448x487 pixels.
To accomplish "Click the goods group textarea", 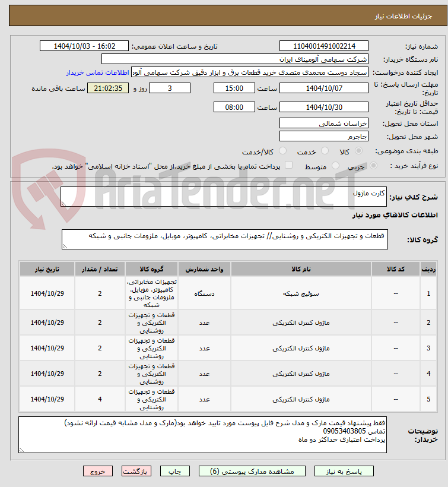I will [x=225, y=239].
